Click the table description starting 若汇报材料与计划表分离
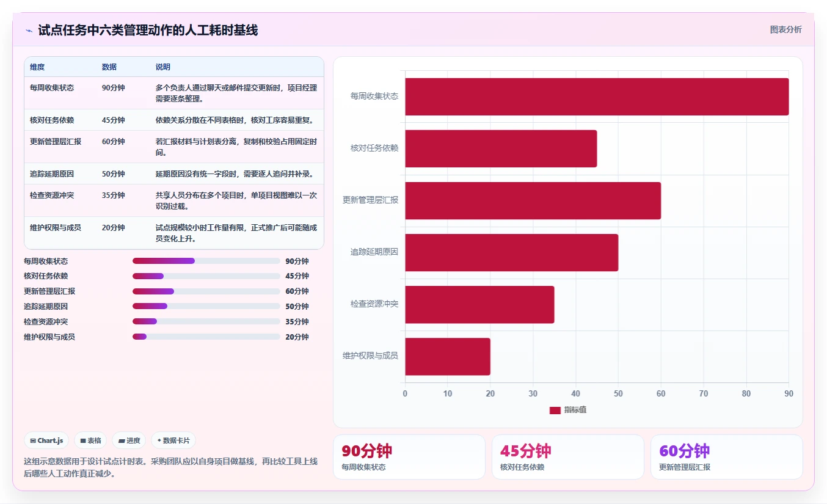This screenshot has width=827, height=504. coord(236,147)
